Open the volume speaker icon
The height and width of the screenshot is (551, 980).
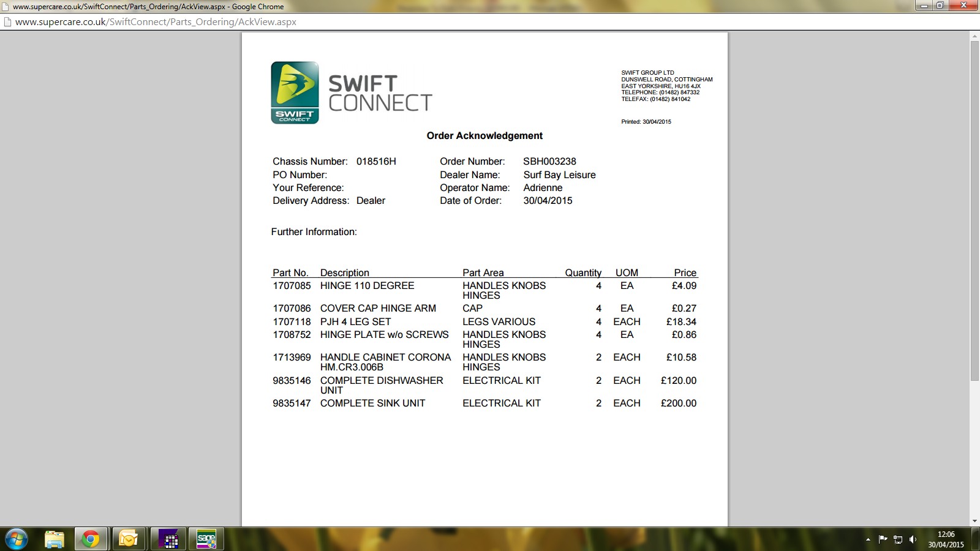point(913,539)
